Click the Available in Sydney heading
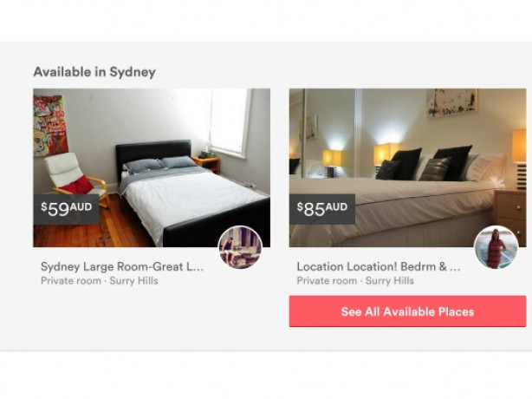This screenshot has width=532, height=399. coord(94,72)
